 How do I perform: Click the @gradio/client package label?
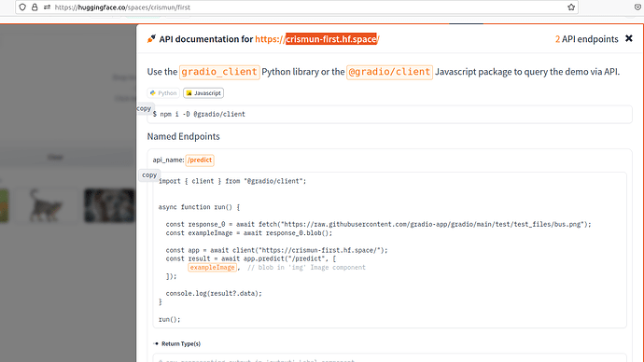tap(389, 72)
